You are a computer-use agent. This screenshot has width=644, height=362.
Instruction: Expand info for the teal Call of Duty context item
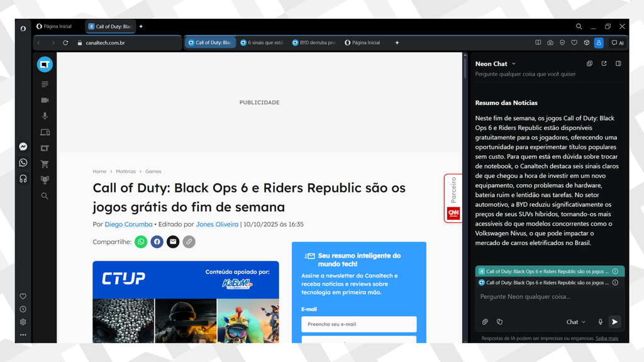614,271
